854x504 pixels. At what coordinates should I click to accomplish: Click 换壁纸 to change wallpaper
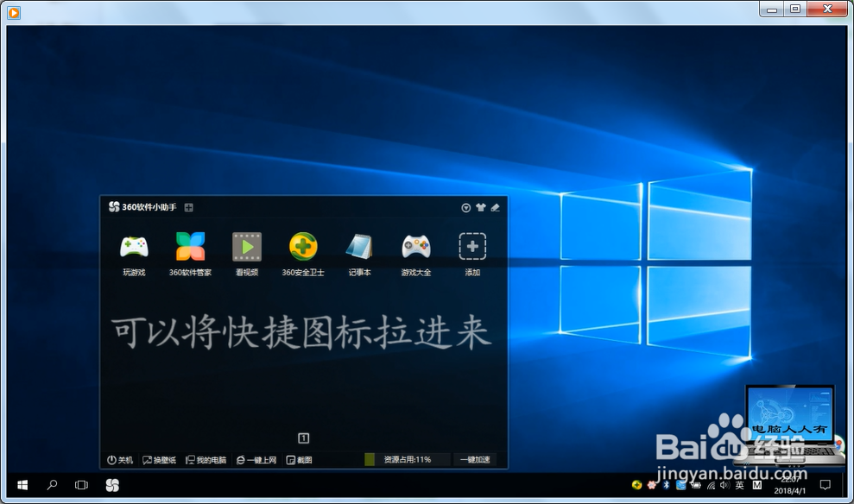pos(159,460)
